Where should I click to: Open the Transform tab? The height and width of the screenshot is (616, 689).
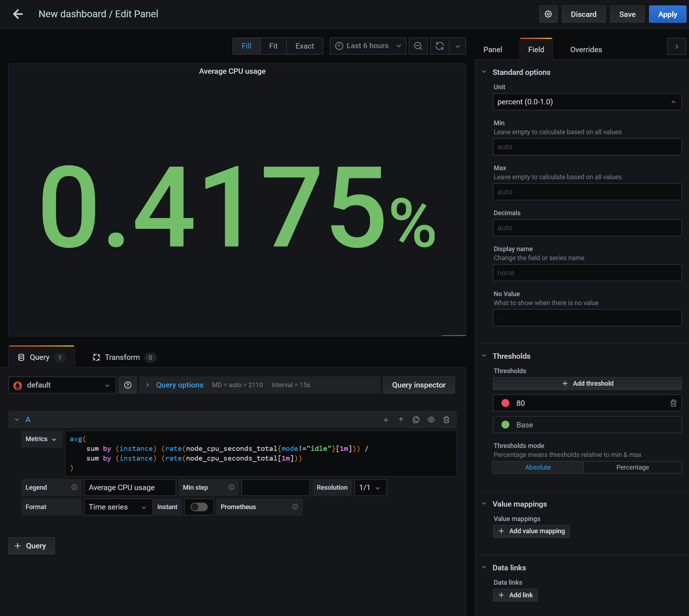click(122, 357)
